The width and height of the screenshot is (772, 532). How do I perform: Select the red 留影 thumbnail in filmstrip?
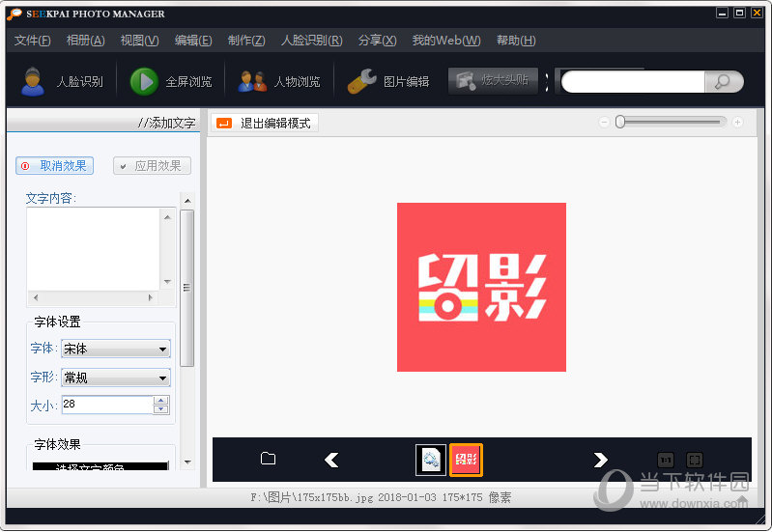[466, 460]
